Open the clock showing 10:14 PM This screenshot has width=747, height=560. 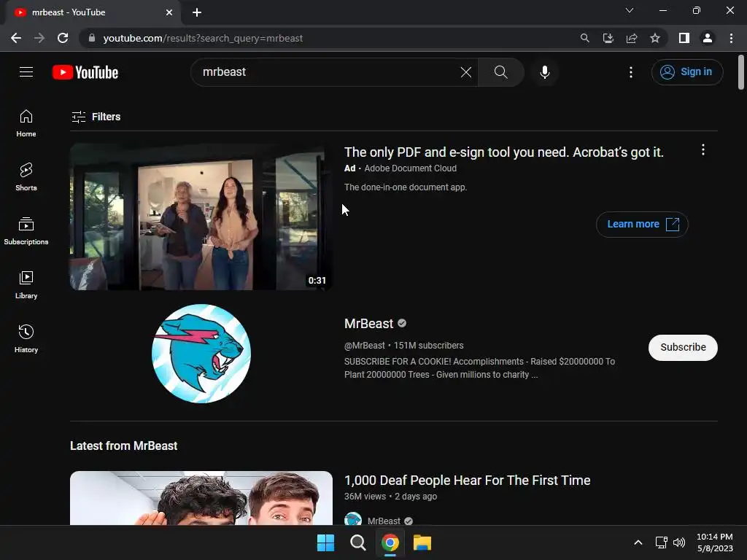tap(715, 542)
